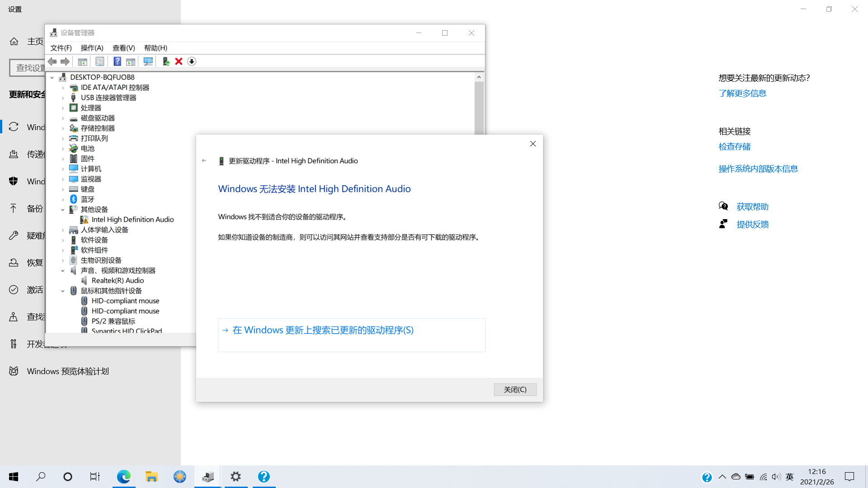Viewport: 868px width, 488px height.
Task: Open the Action pane toolbar icon
Action: (131, 61)
